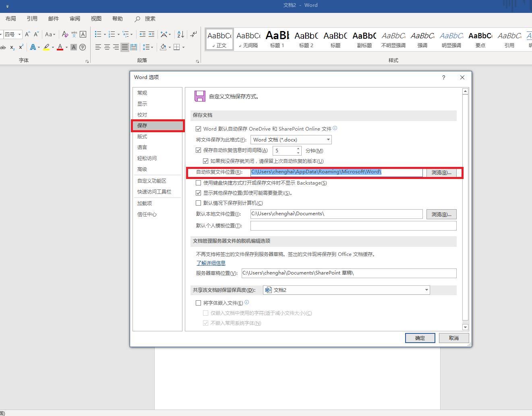Apply yellow text highlight color
Image resolution: width=532 pixels, height=416 pixels.
pos(47,47)
